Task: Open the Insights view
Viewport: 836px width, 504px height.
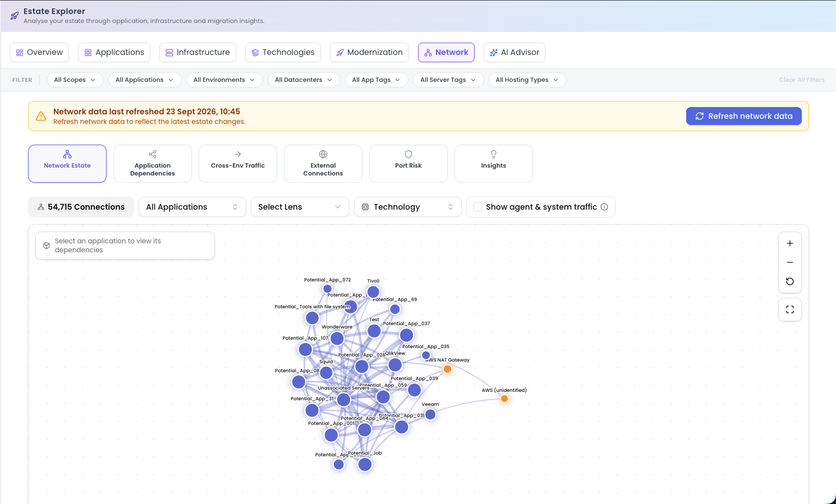Action: click(494, 164)
